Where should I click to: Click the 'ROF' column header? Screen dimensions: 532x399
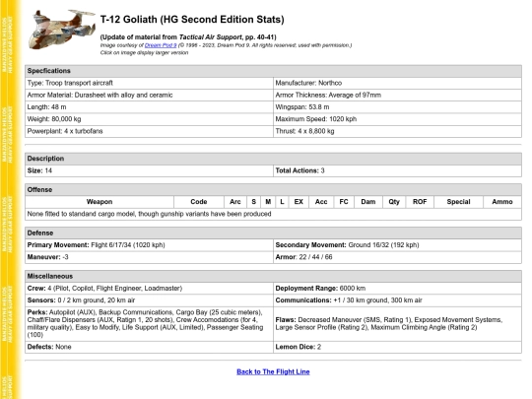(x=420, y=202)
